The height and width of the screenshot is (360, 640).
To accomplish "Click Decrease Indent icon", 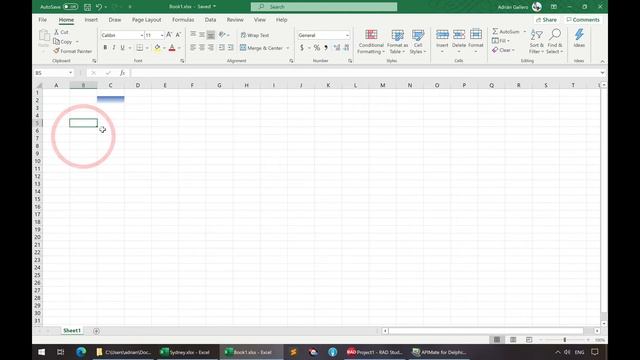I will point(222,48).
